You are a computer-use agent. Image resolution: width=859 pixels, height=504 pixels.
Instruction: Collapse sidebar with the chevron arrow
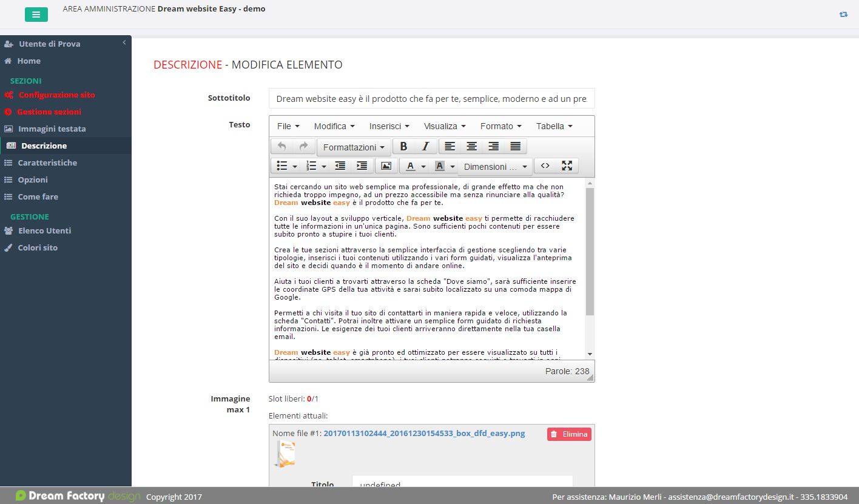coord(124,42)
